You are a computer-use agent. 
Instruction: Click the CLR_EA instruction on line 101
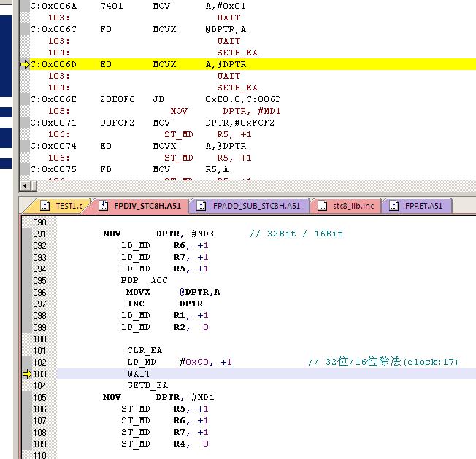point(145,350)
